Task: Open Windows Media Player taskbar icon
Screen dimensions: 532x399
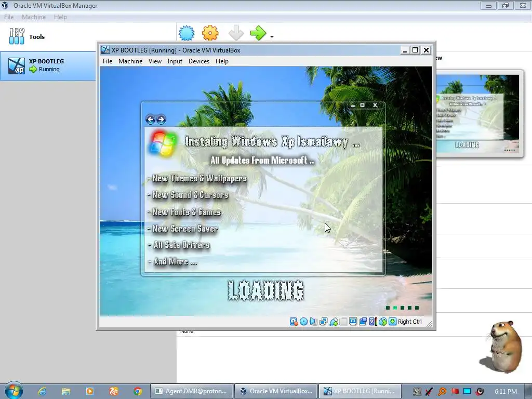Action: (x=90, y=391)
